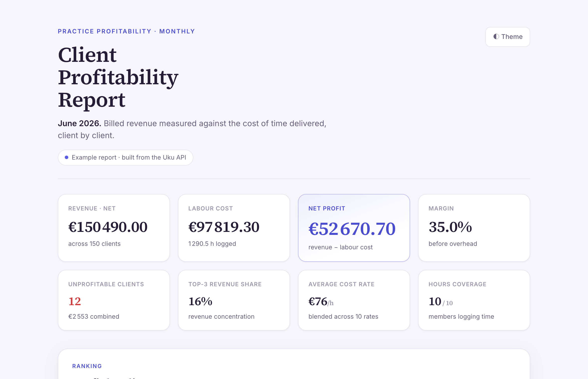This screenshot has height=379, width=588.
Task: Click the NET PROFIT card label
Action: [x=327, y=208]
